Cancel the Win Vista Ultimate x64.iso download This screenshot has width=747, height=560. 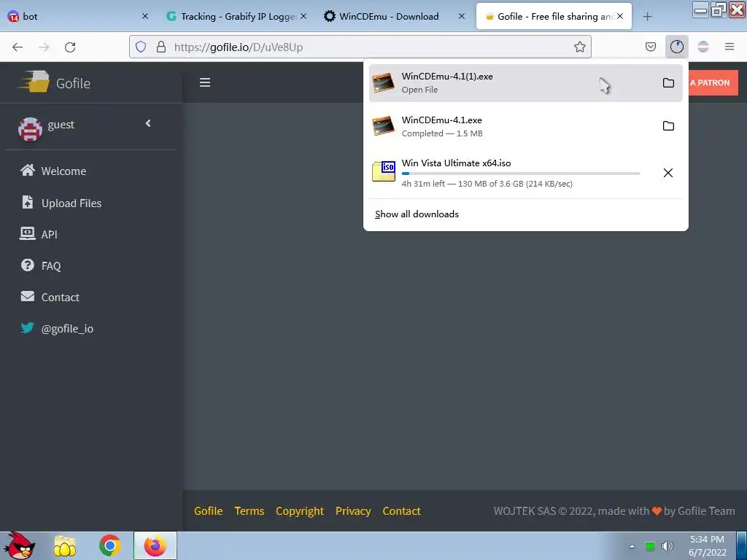coord(668,173)
